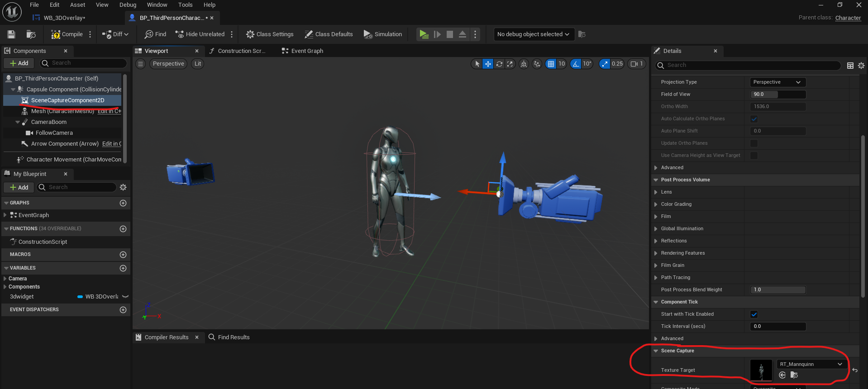Switch to Event Graph tab
This screenshot has height=389, width=868.
click(x=302, y=51)
